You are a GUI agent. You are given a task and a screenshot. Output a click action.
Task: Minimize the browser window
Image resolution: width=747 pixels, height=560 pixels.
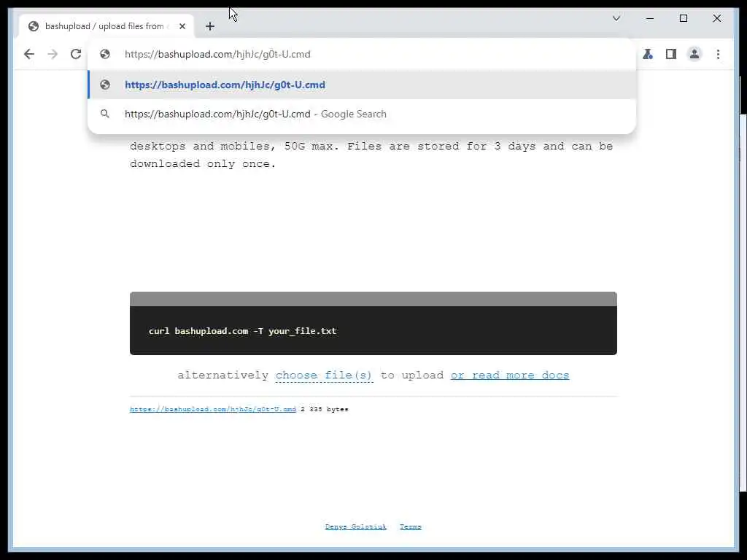(x=650, y=18)
